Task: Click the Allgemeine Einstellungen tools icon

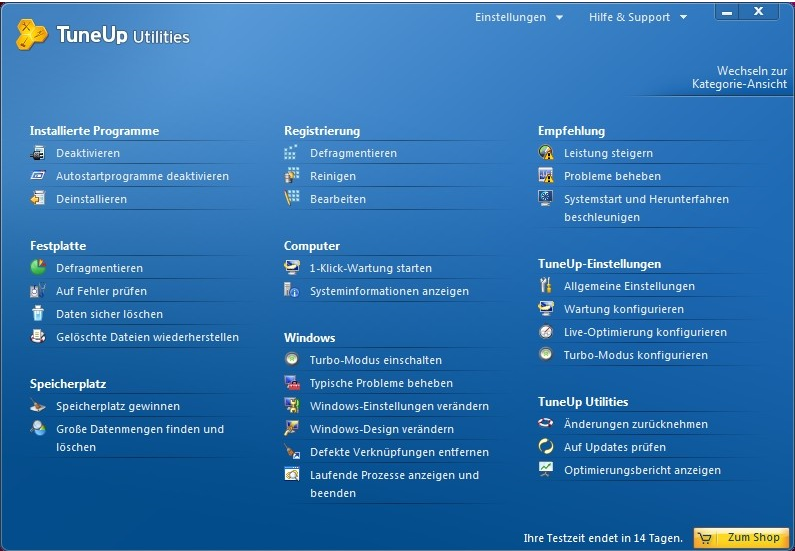Action: point(546,286)
